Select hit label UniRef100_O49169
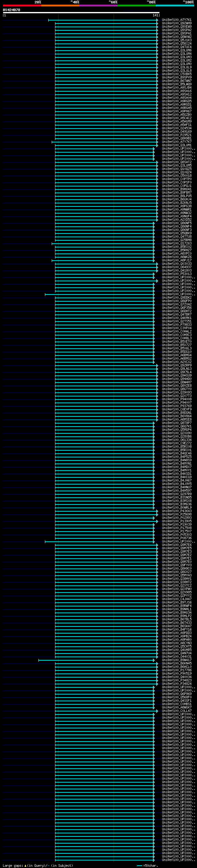The height and width of the screenshot is (868, 197). click(x=176, y=131)
